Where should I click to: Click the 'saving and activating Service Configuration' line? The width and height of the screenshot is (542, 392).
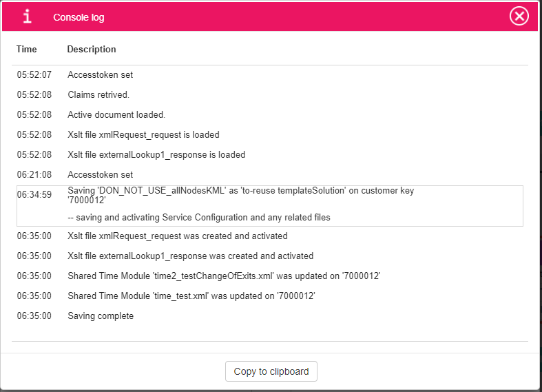pyautogui.click(x=199, y=218)
